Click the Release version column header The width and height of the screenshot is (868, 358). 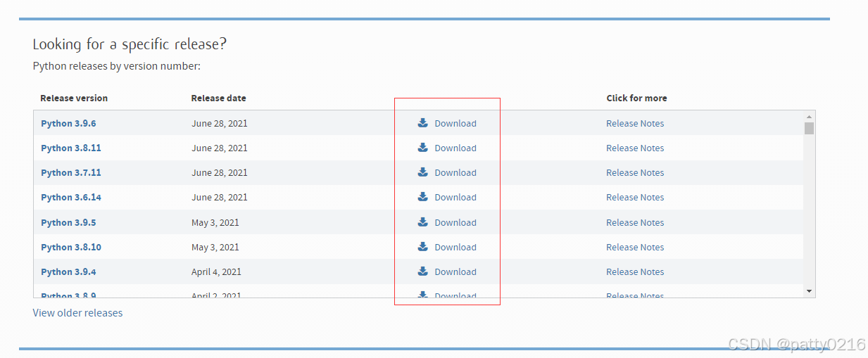click(74, 98)
